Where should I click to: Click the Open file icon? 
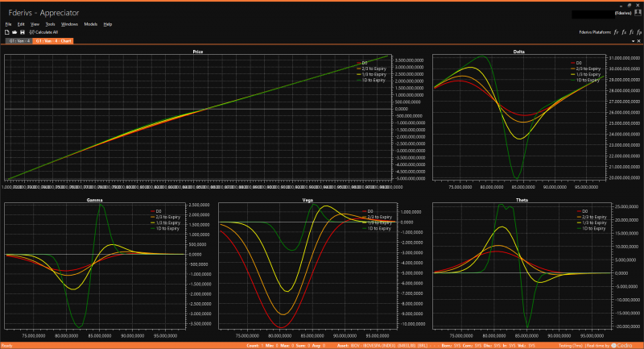(x=14, y=31)
